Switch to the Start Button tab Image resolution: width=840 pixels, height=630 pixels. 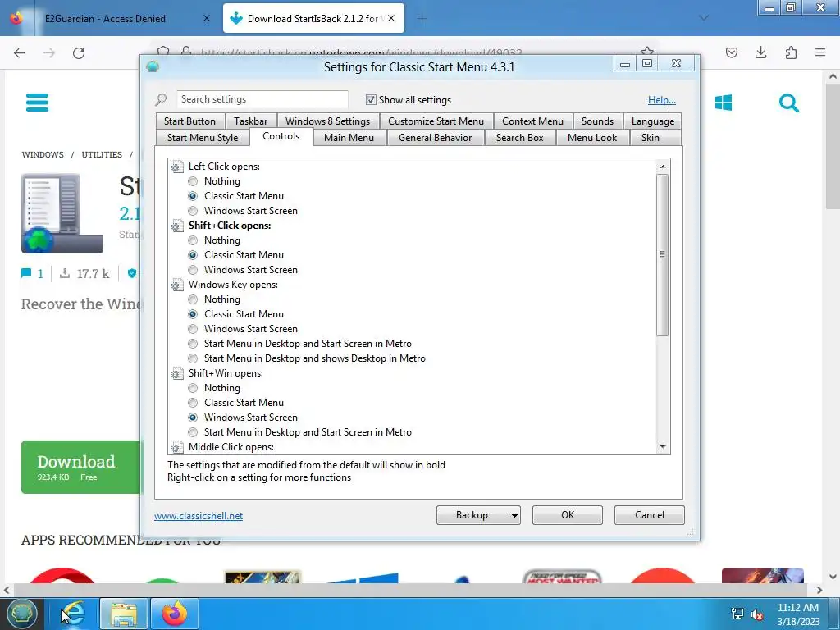click(189, 121)
